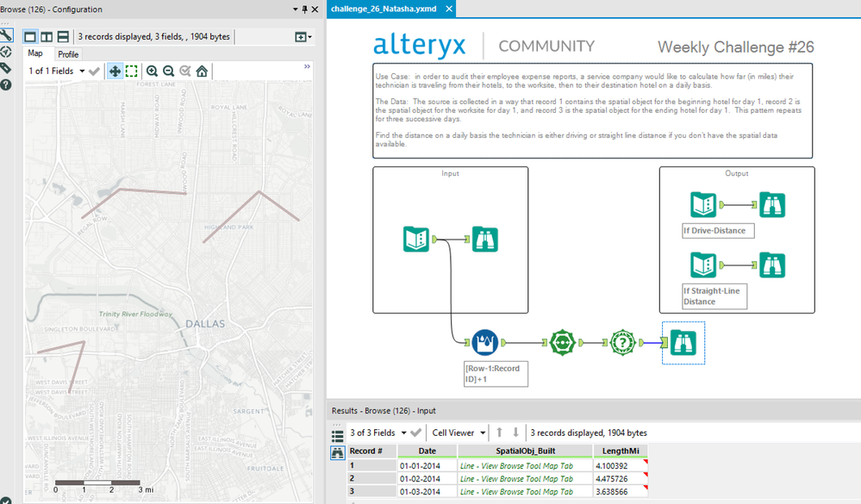Image resolution: width=861 pixels, height=504 pixels.
Task: Open record 2 'Line - View Browse Tool Map Tab'
Action: pyautogui.click(x=526, y=479)
